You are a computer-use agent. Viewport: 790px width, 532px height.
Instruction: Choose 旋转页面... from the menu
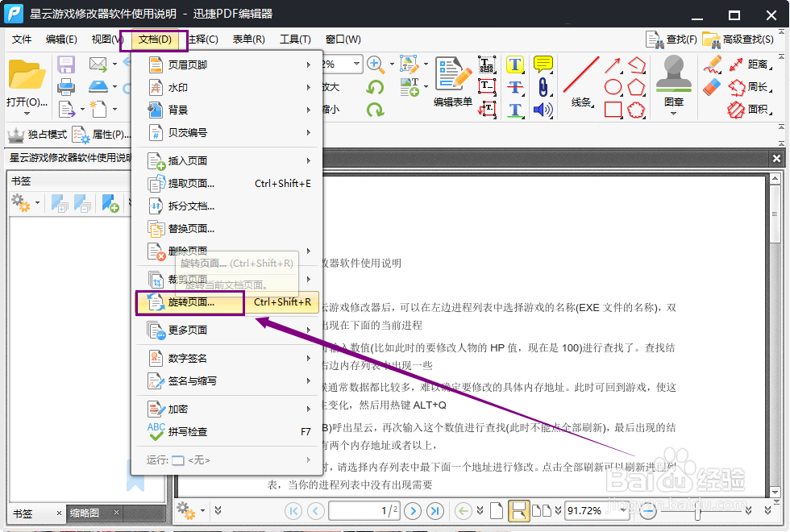(x=229, y=302)
